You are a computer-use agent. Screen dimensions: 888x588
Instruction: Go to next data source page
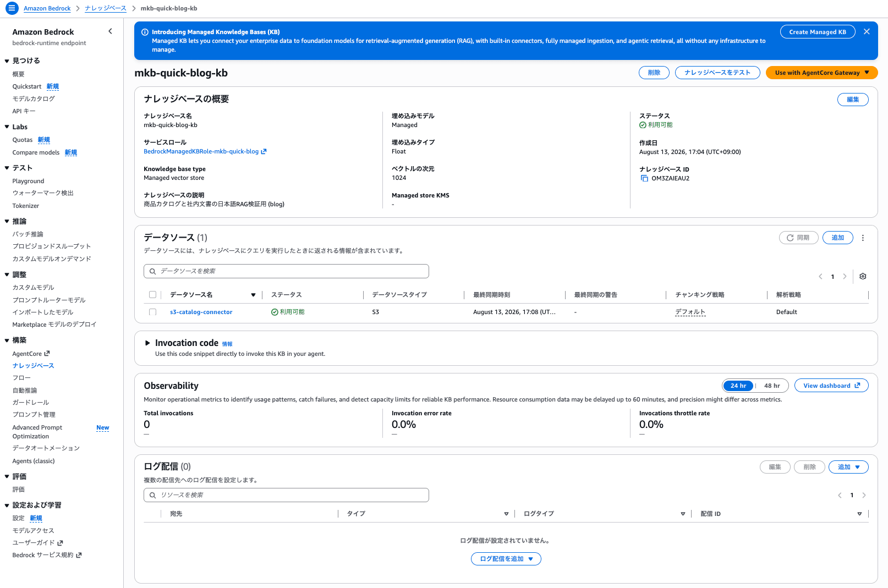click(845, 277)
